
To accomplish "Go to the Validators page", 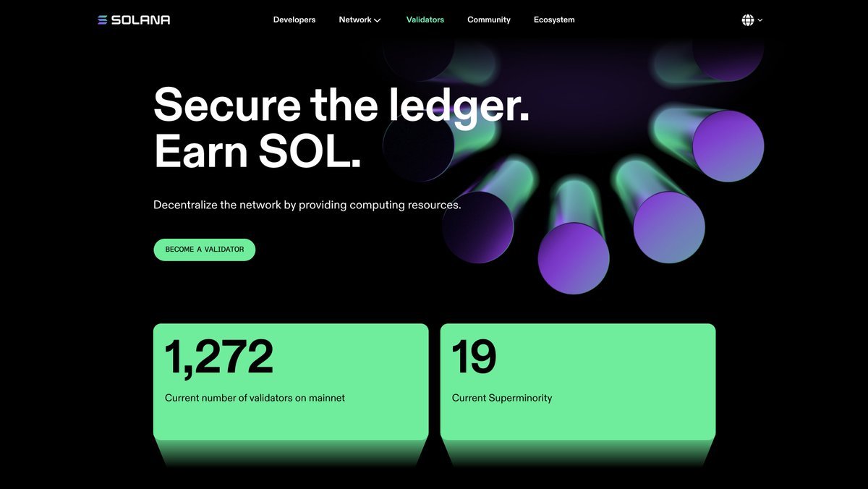I will click(x=425, y=20).
